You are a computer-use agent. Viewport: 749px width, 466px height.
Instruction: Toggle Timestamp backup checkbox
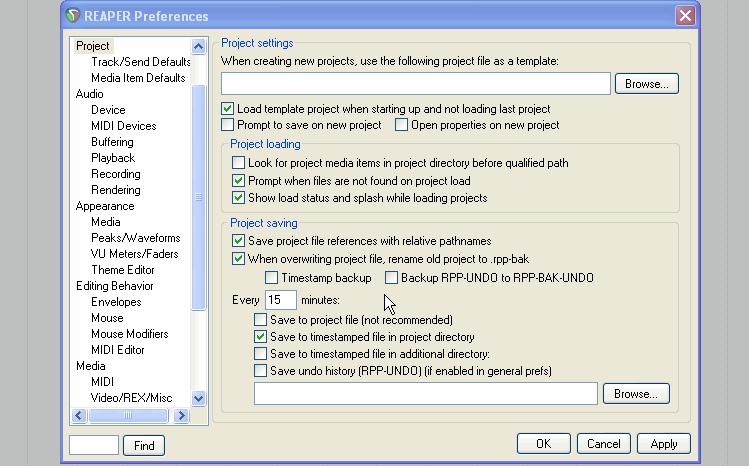pyautogui.click(x=272, y=277)
